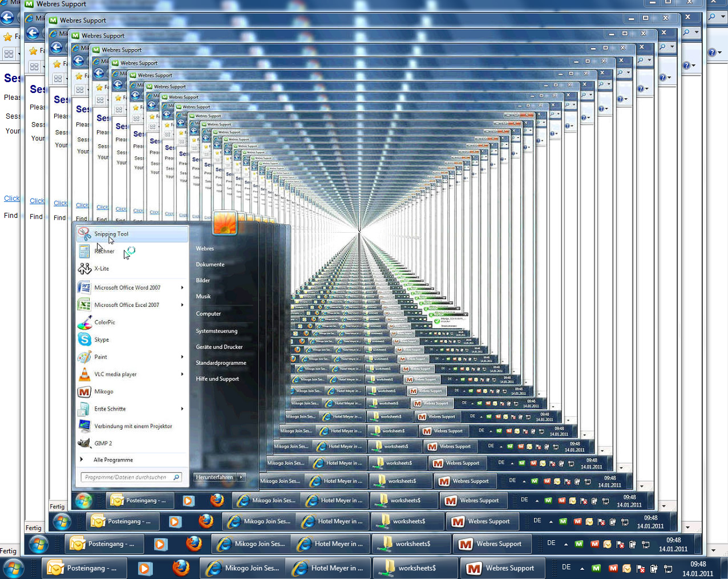Open Action Center flag icon in bottom-most taskbar
728x579 pixels.
(x=641, y=569)
